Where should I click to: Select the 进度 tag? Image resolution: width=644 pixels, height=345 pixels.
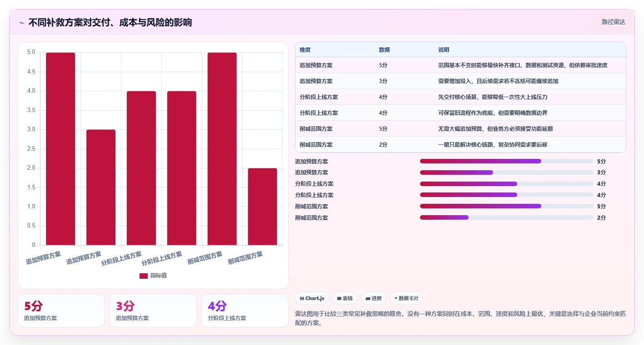tap(374, 298)
